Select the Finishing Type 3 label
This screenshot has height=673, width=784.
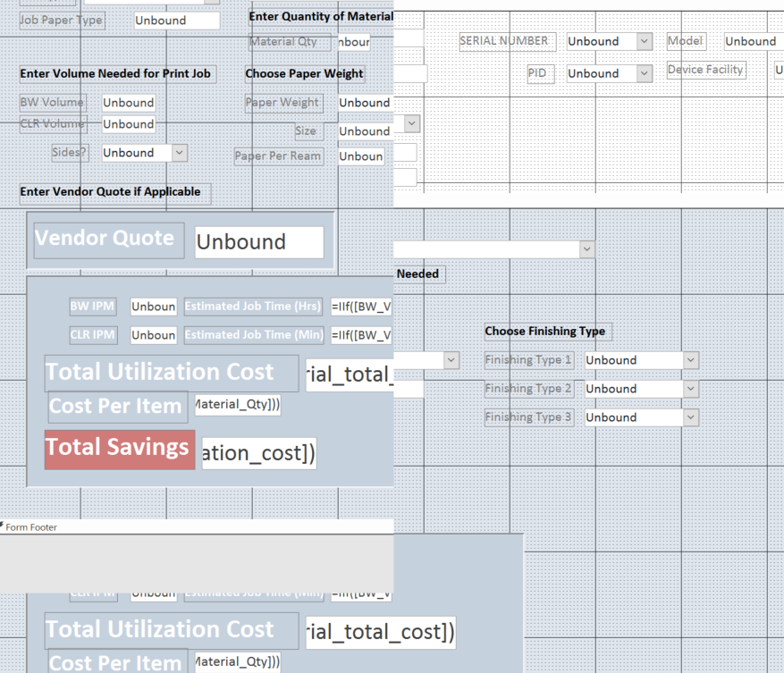529,417
